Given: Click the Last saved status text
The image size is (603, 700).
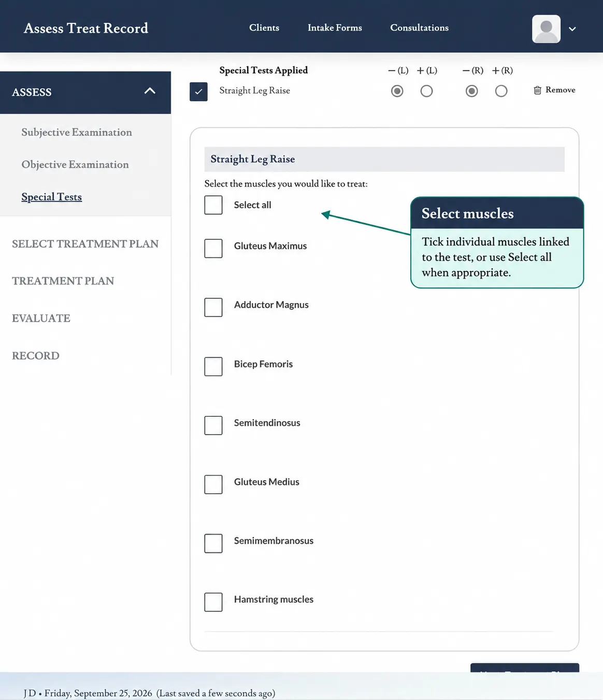Looking at the screenshot, I should tap(216, 693).
